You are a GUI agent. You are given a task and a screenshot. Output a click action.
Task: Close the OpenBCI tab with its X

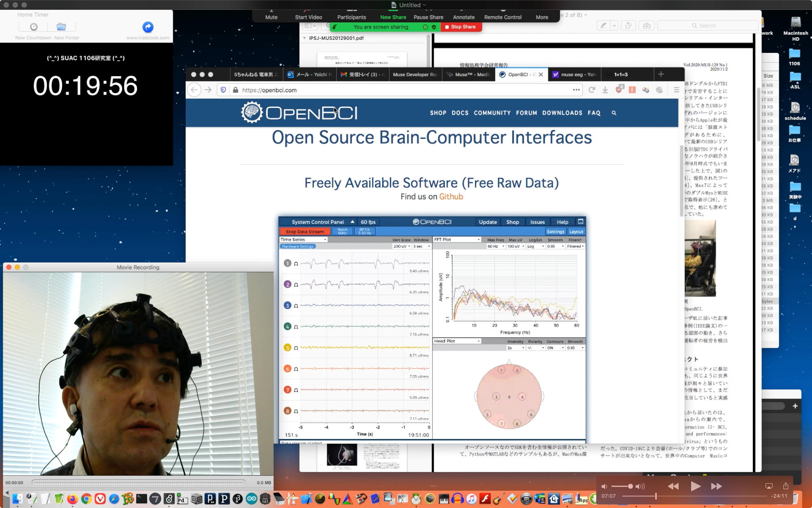click(x=541, y=74)
